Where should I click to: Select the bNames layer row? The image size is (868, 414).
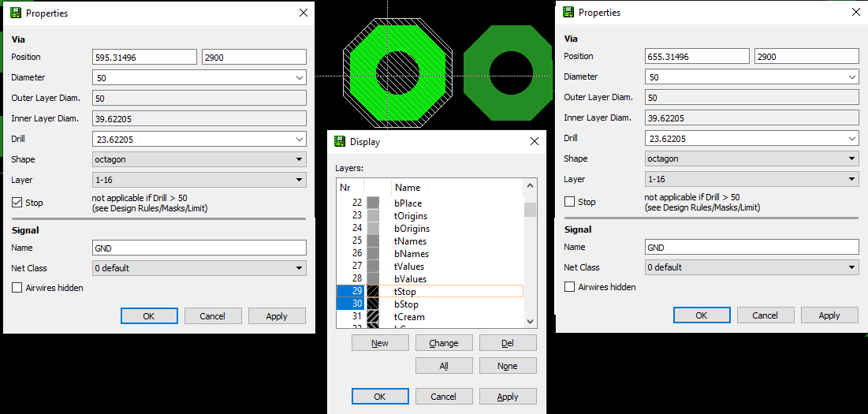pyautogui.click(x=411, y=254)
